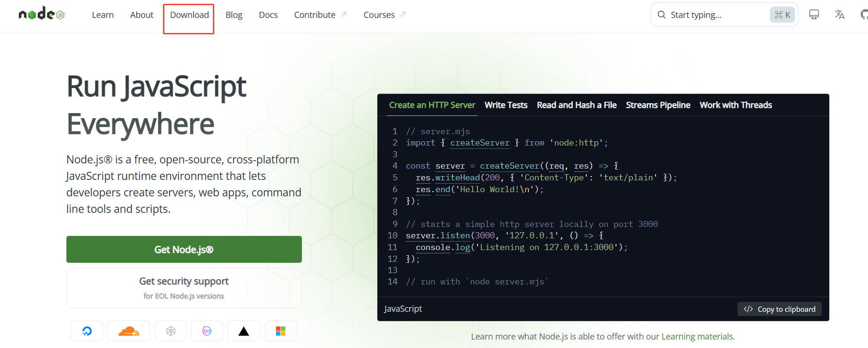This screenshot has height=348, width=868.
Task: Click the Cloudflare sponsor logo
Action: click(129, 331)
